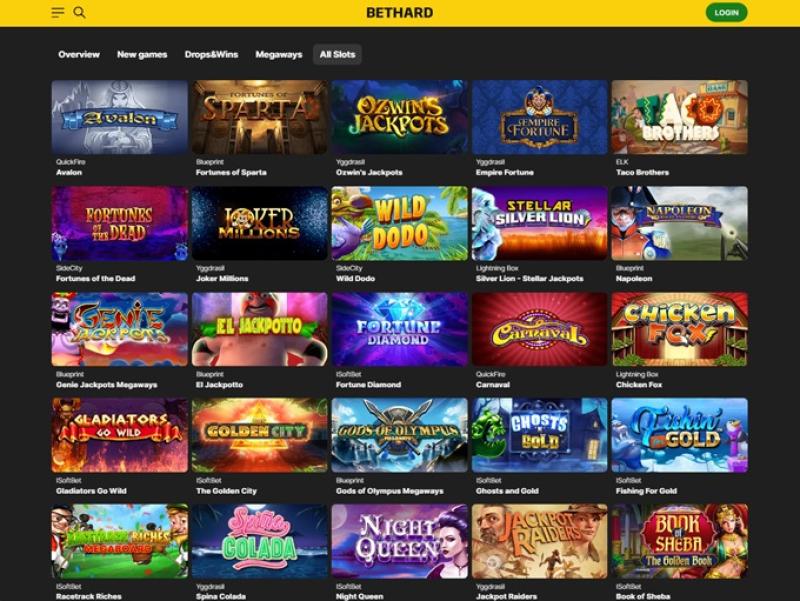Log in with the green LOGIN button
800x601 pixels.
point(726,13)
